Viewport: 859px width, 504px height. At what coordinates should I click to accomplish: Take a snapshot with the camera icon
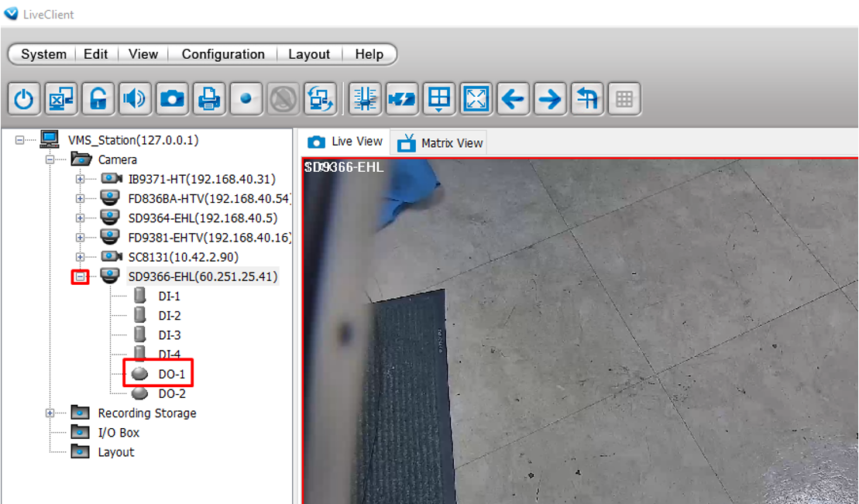click(x=172, y=99)
